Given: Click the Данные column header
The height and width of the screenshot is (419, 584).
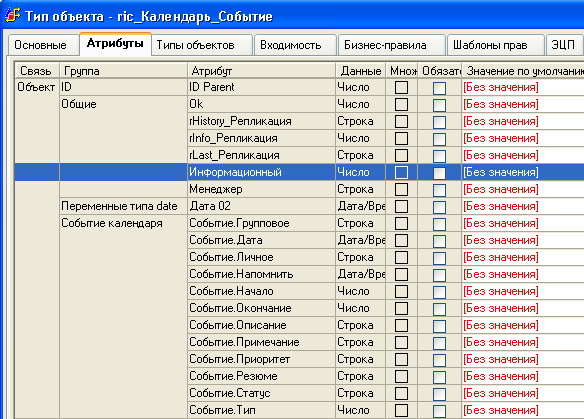Looking at the screenshot, I should click(x=361, y=71).
